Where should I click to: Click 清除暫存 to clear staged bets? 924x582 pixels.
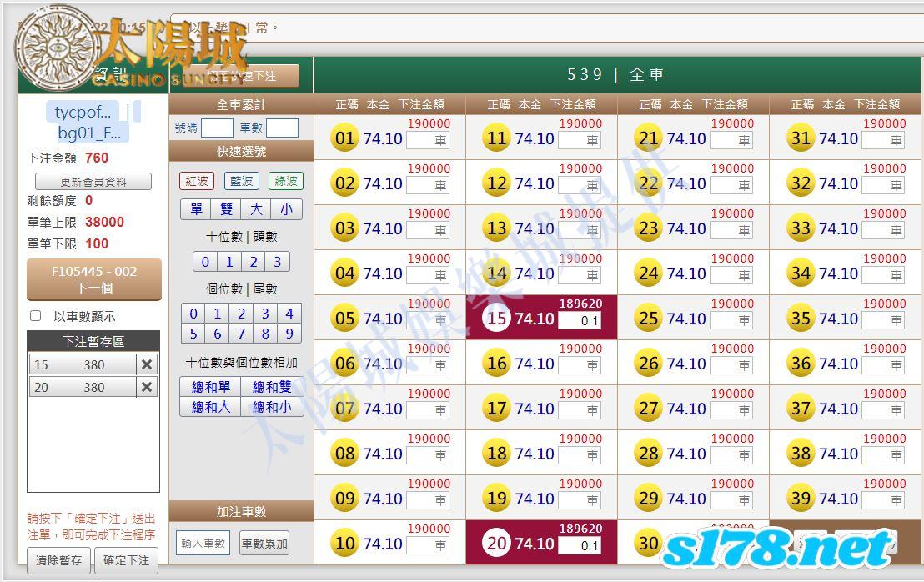click(59, 560)
